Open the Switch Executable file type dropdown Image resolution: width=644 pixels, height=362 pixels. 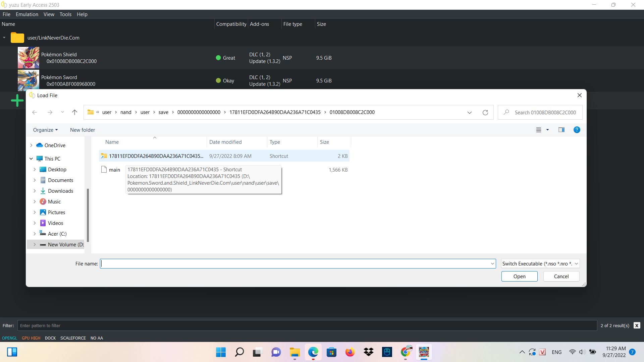click(x=540, y=263)
